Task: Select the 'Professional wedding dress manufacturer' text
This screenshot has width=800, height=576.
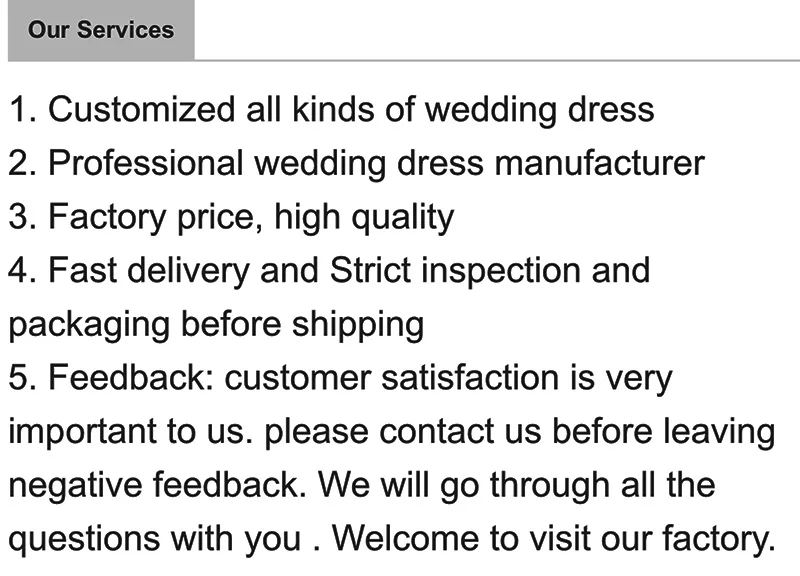Action: coord(377,163)
